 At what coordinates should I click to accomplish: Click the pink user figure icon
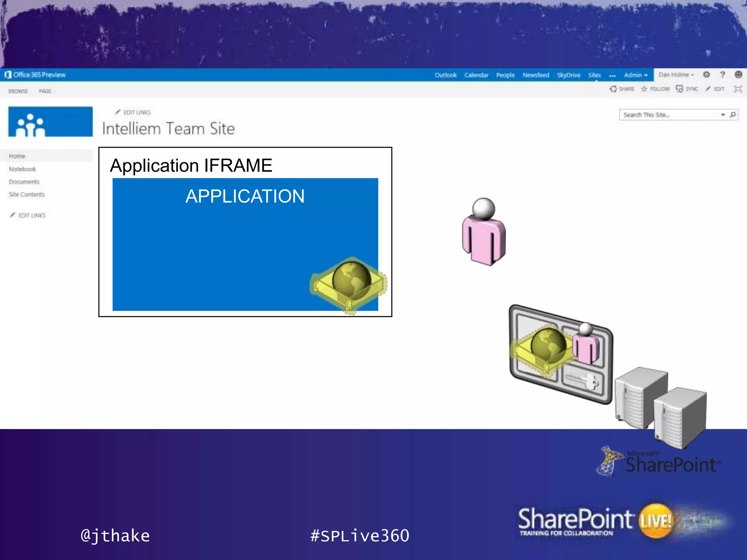(x=484, y=232)
